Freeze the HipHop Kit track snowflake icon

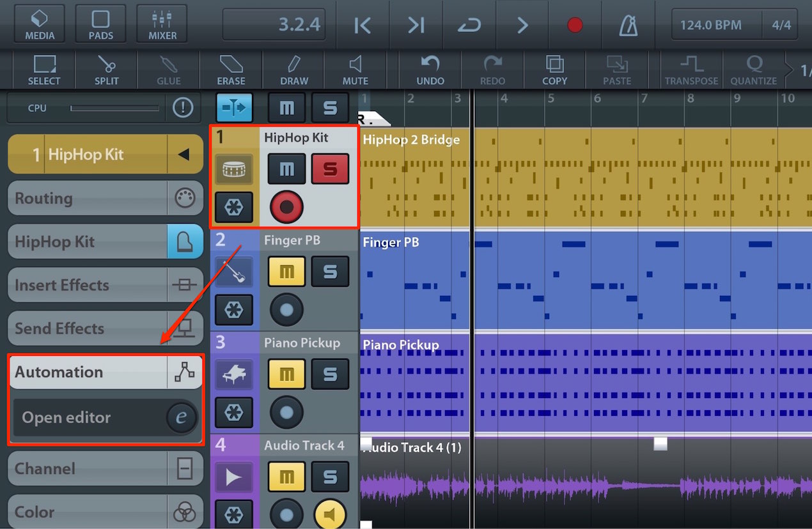click(233, 208)
